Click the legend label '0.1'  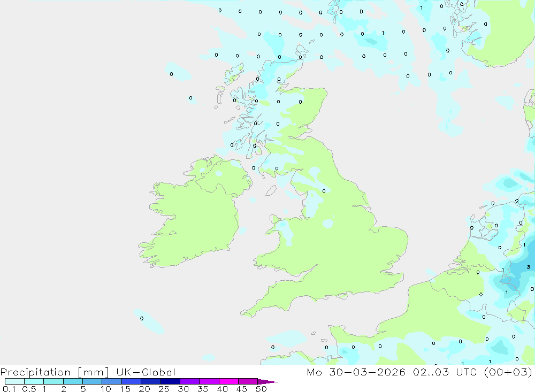(x=9, y=389)
